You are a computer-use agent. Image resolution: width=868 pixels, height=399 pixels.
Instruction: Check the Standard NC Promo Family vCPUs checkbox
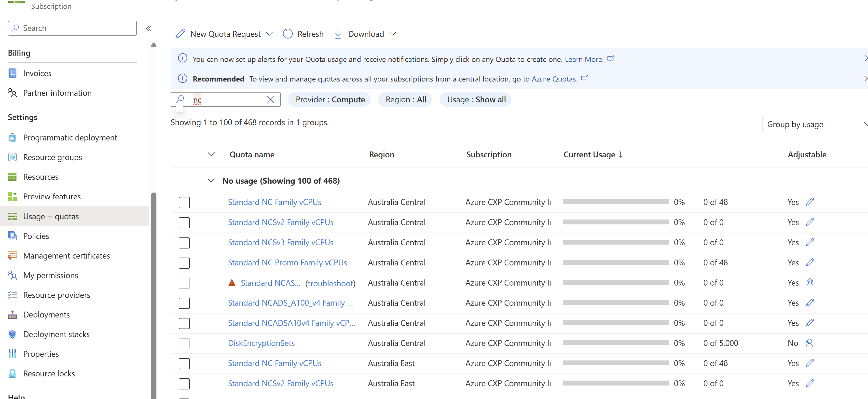[184, 263]
